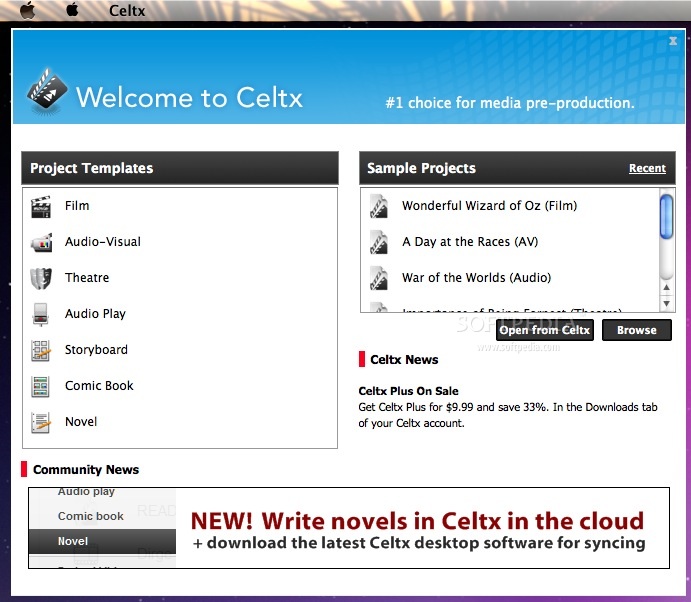Click the Wonderful Wizard of Oz file icon

tap(379, 206)
